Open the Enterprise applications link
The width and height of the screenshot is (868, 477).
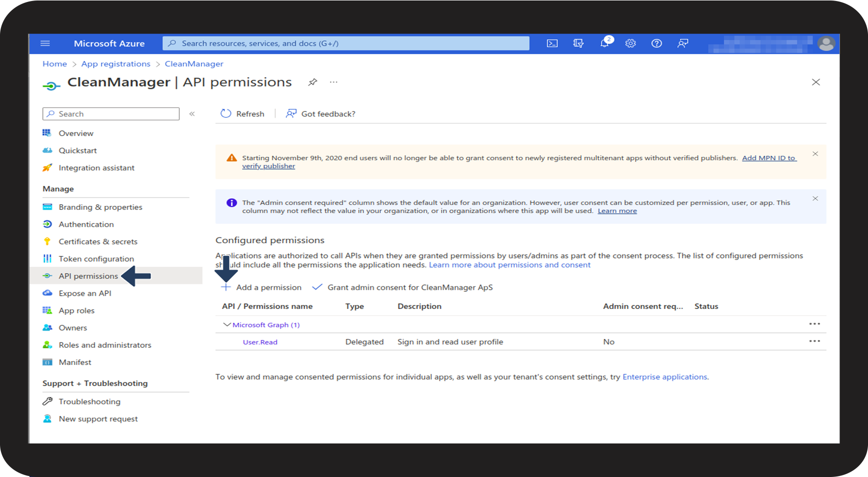pos(665,377)
